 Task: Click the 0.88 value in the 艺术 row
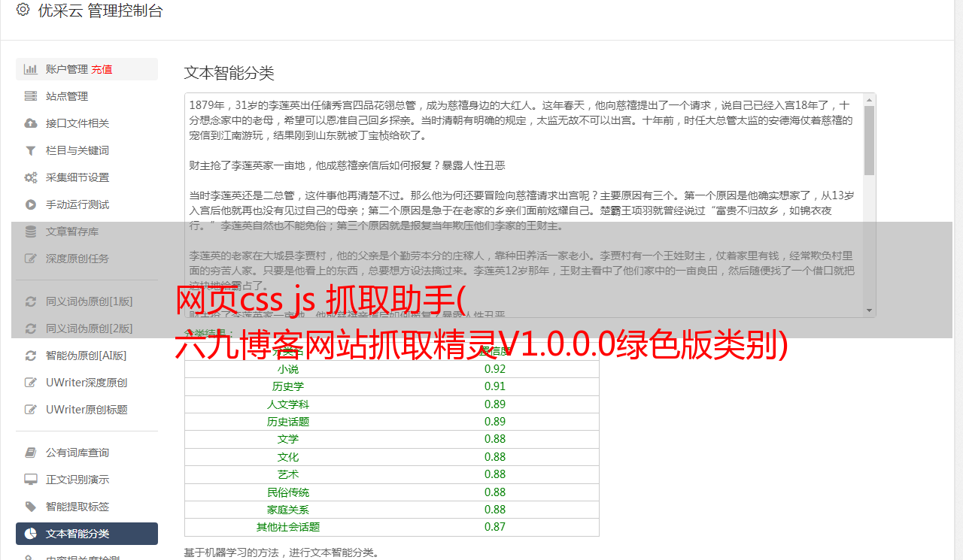(x=495, y=474)
